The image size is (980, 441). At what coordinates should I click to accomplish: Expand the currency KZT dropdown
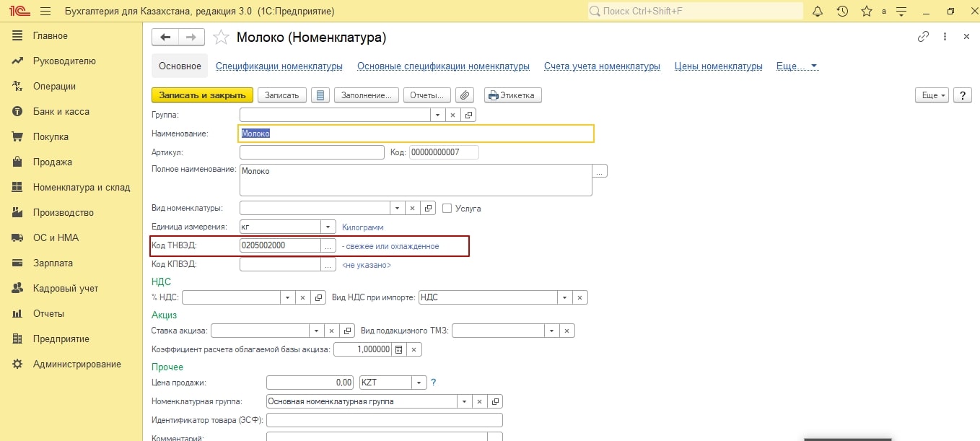coord(419,383)
